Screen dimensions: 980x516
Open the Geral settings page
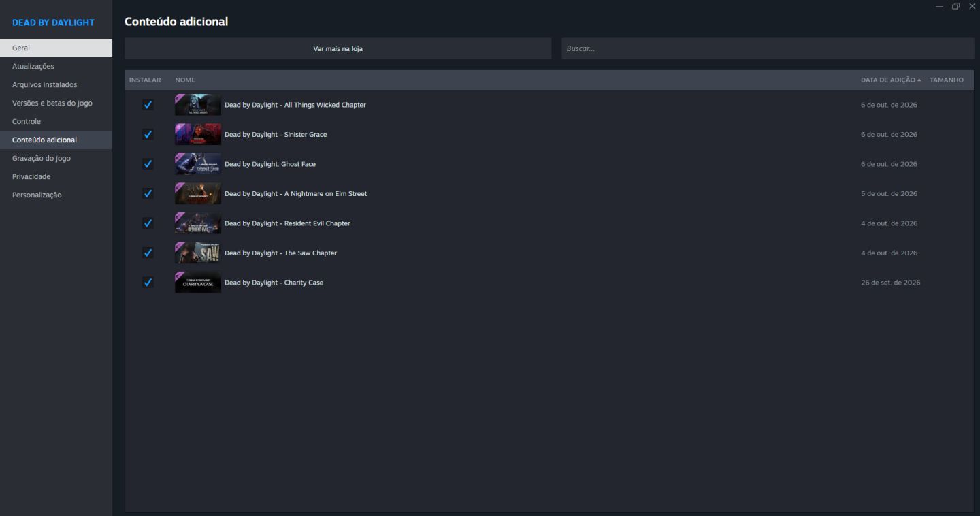tap(56, 48)
